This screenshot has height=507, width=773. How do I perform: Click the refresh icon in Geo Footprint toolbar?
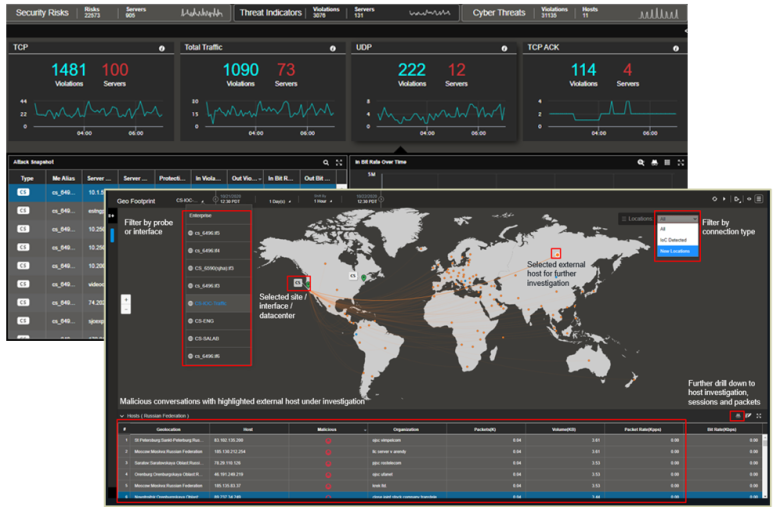click(714, 199)
